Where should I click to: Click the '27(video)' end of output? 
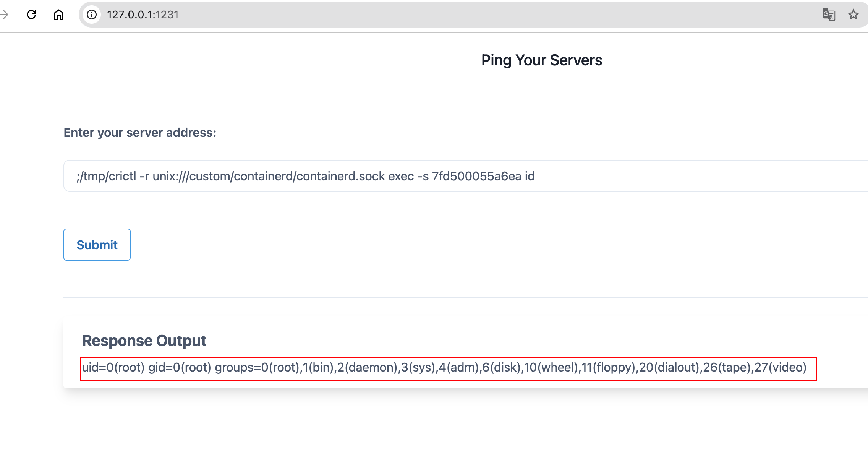780,367
